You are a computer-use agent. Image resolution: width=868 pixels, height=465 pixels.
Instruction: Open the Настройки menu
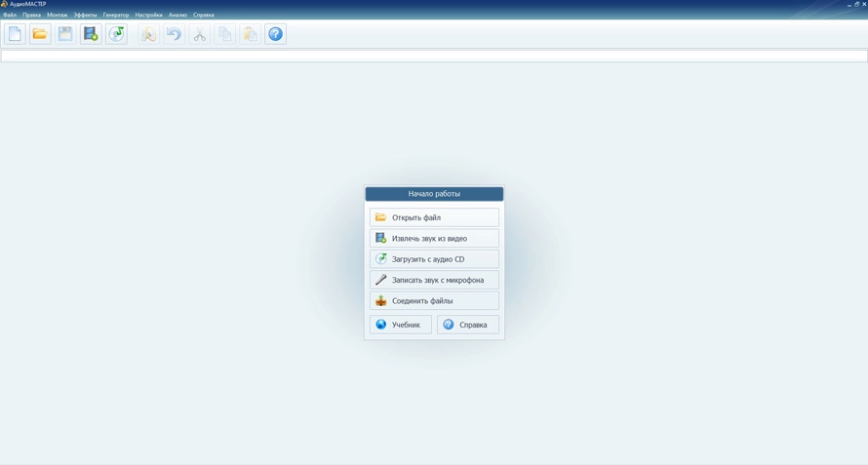(149, 15)
